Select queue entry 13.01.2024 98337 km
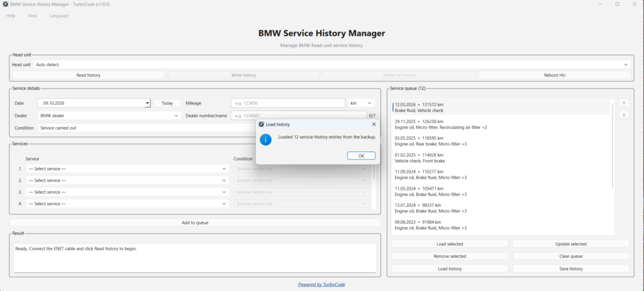Viewport: 644px width, 291px height. pyautogui.click(x=501, y=208)
